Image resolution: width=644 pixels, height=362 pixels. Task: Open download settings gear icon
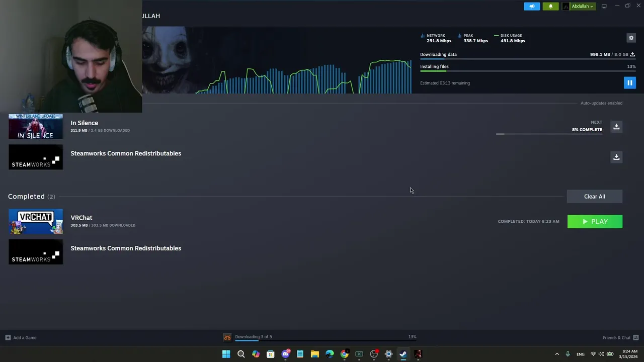631,38
